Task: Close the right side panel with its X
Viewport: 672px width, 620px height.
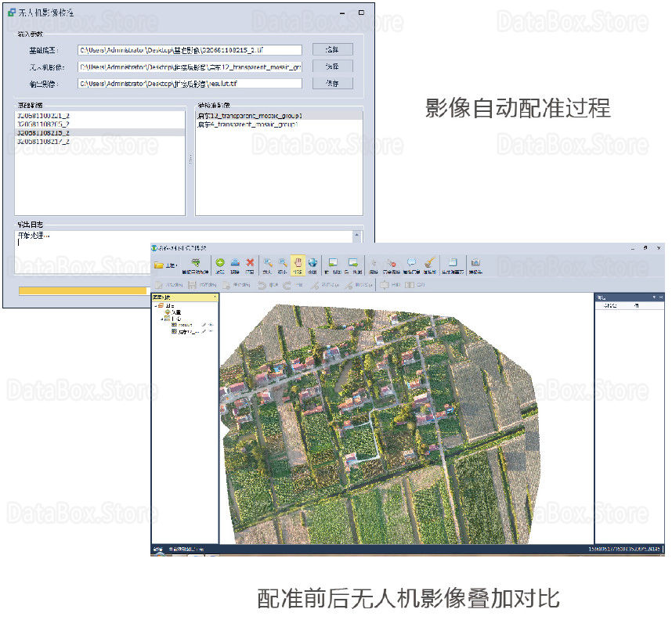Action: click(x=661, y=297)
